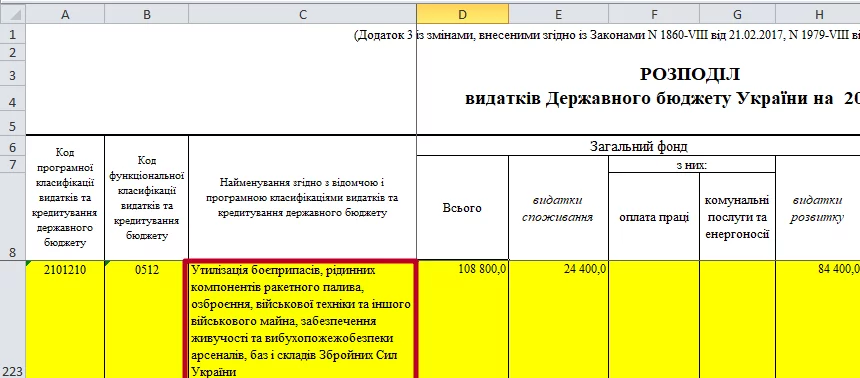Click the 'Загальний фонд' header cell
This screenshot has height=378, width=860.
pos(638,146)
